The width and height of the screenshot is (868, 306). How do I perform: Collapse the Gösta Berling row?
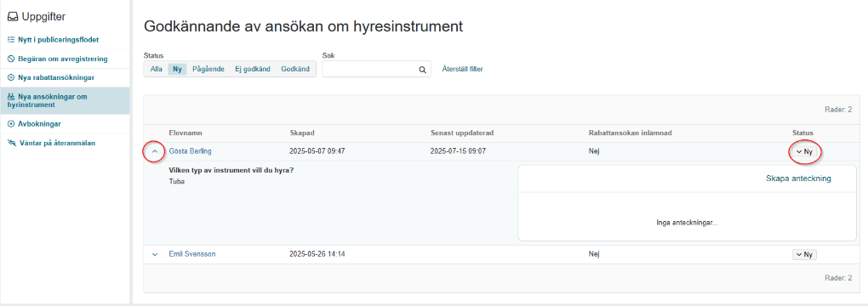coord(155,151)
